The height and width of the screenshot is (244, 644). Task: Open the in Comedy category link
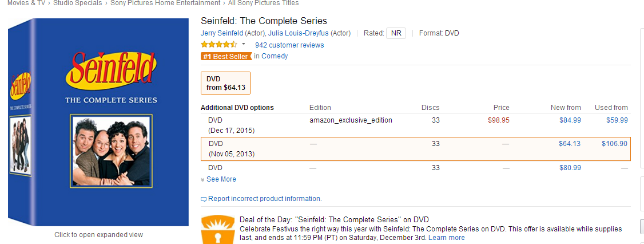(x=271, y=56)
